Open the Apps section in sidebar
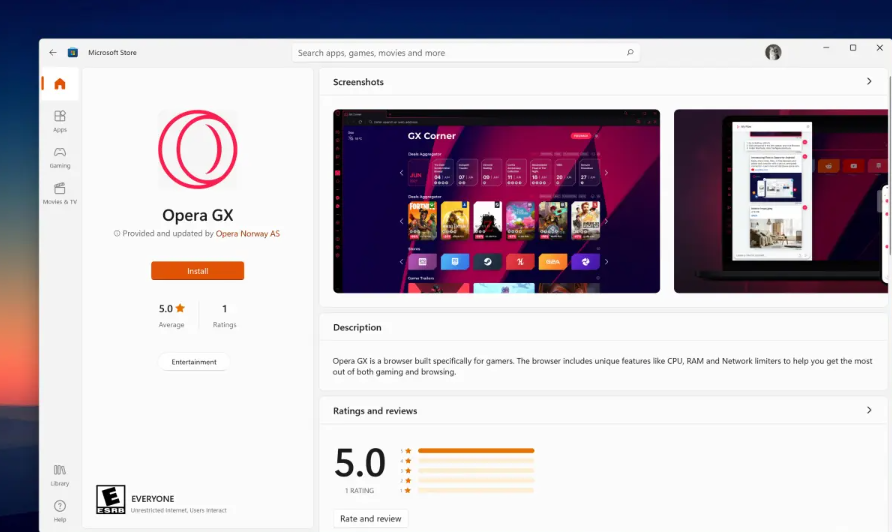892x532 pixels. tap(60, 121)
